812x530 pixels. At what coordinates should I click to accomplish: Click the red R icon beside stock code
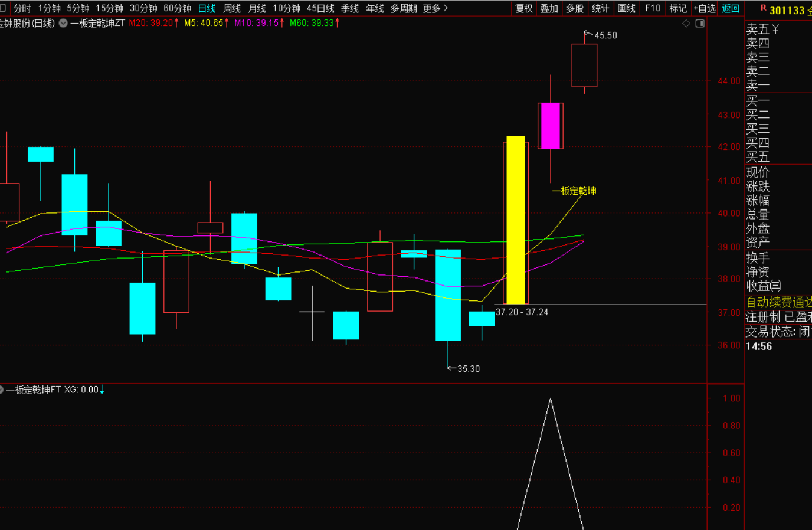[x=763, y=8]
